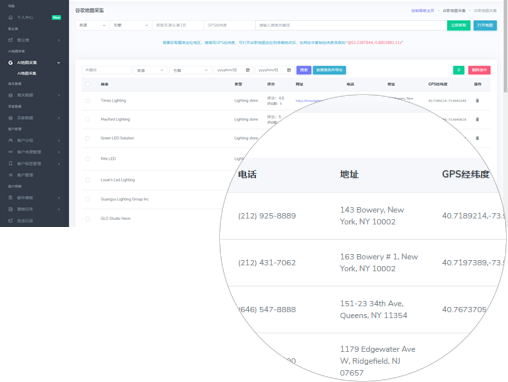Select the Guangyu Lighting Group Inc checkbox

(x=88, y=199)
